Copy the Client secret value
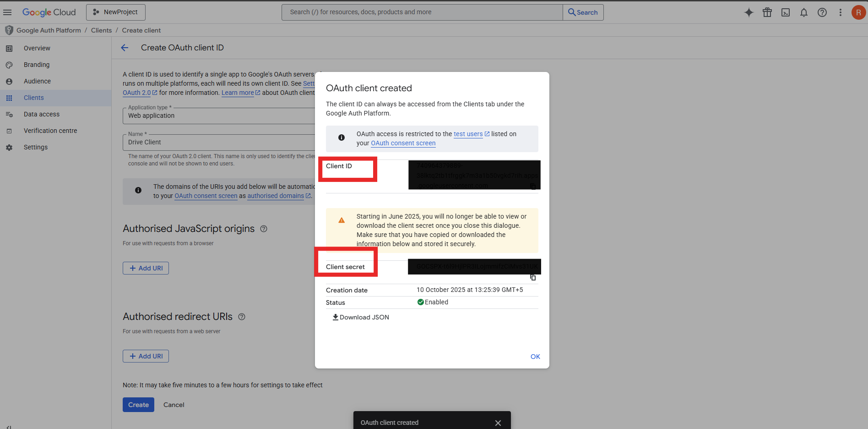The height and width of the screenshot is (429, 868). (x=532, y=277)
